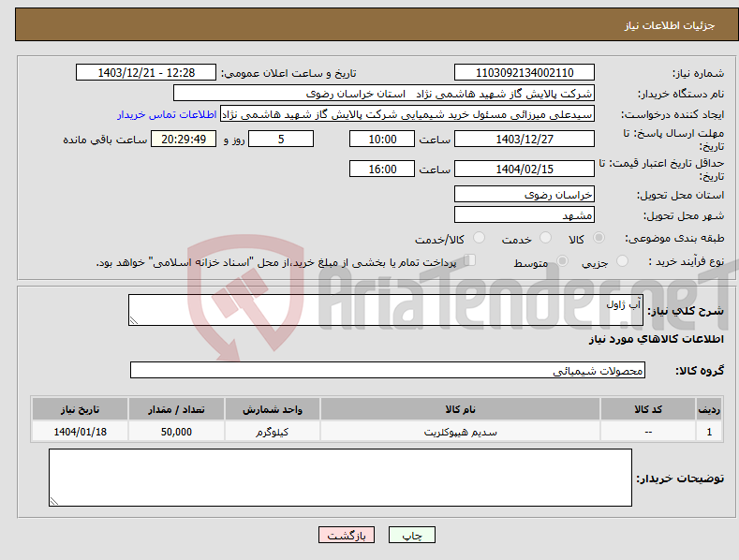
Task: Click the نام کالا column header
Action: [460, 409]
